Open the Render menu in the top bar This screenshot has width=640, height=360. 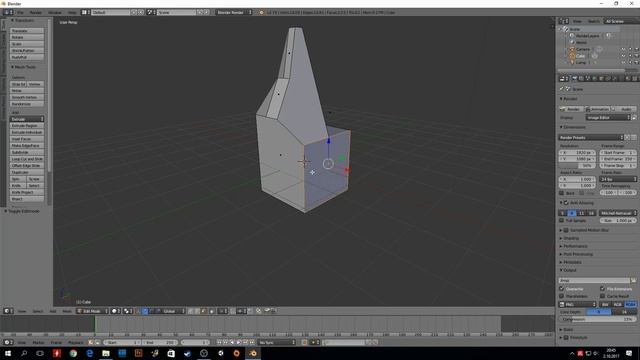click(36, 12)
